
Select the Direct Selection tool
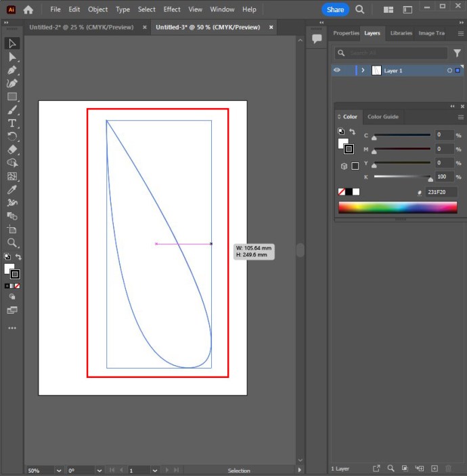[12, 57]
